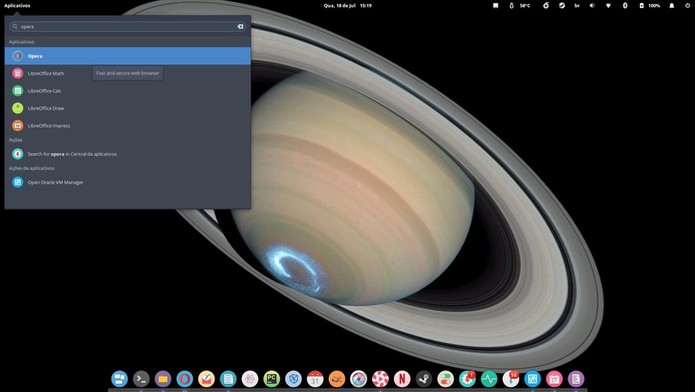Image resolution: width=695 pixels, height=392 pixels.
Task: Open the Bluetooth indicator
Action: (625, 6)
